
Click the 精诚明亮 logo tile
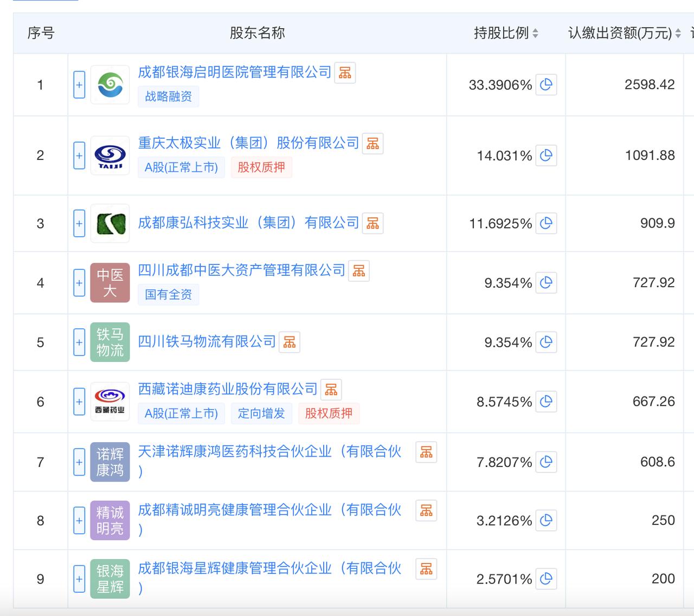tap(110, 521)
